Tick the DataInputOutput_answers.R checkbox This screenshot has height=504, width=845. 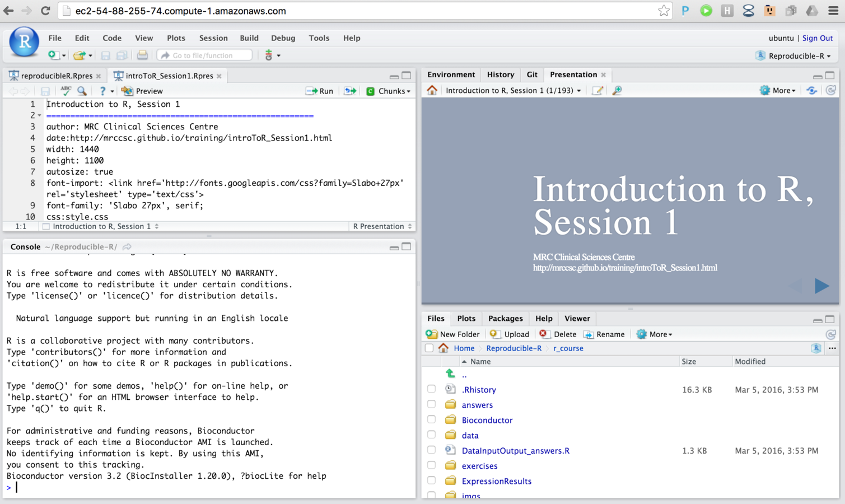[x=431, y=450]
